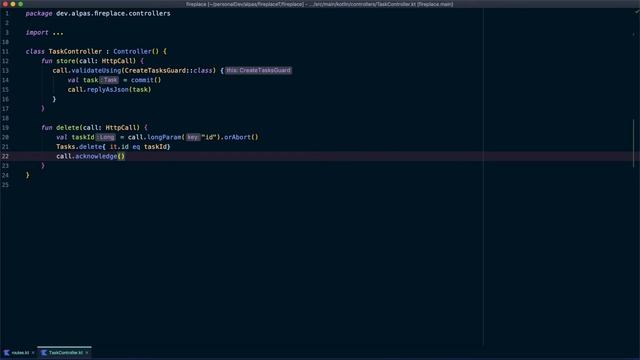
Task: Click the 'TaskController' class name
Action: (75, 51)
